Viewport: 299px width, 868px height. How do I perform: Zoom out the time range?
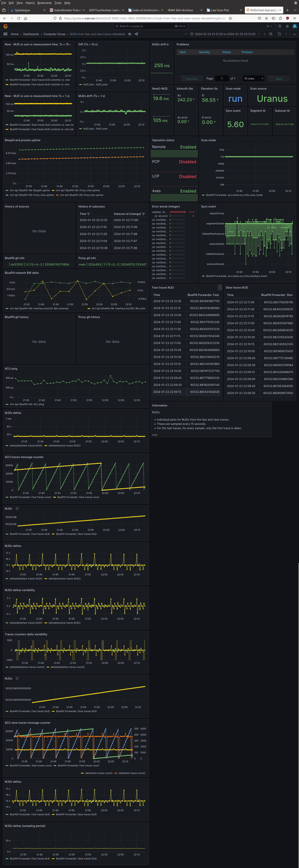(x=271, y=34)
